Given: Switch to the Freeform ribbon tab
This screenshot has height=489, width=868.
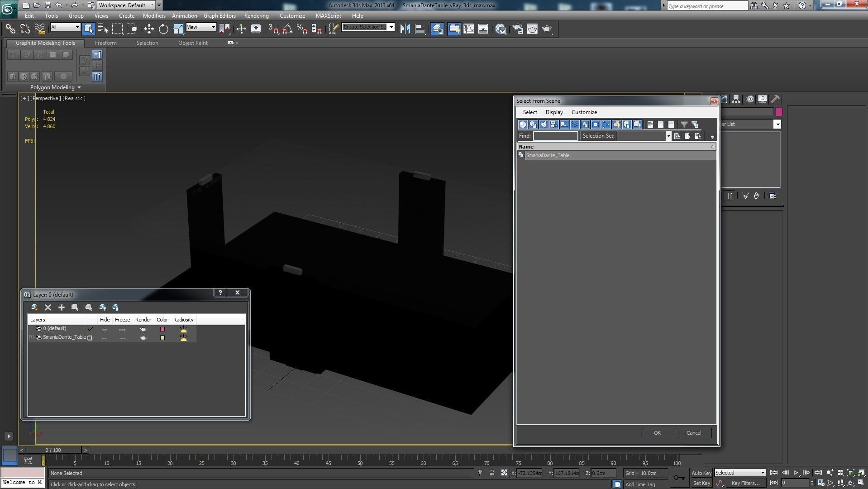Looking at the screenshot, I should [106, 43].
